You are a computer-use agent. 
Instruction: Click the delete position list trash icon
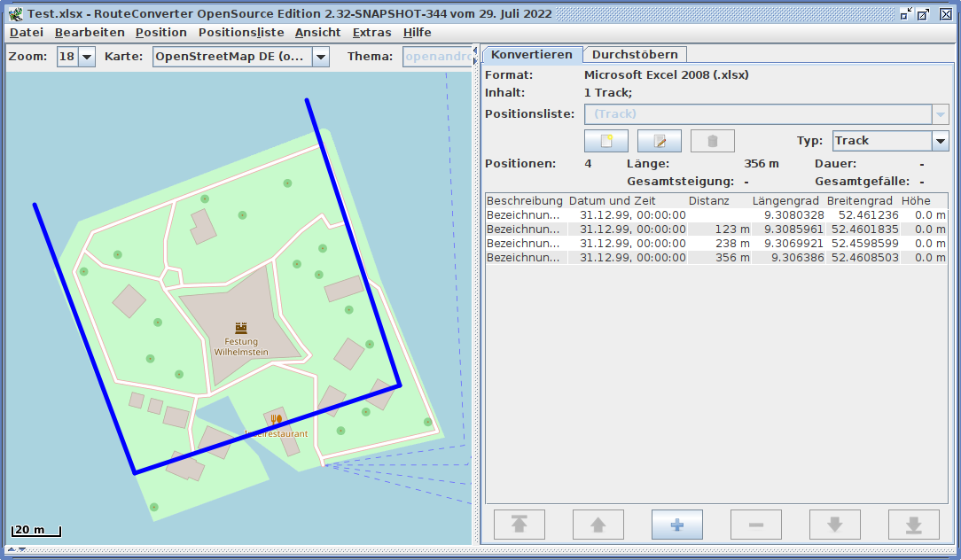click(712, 141)
